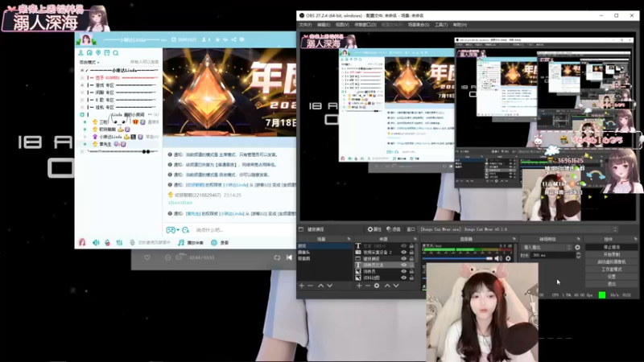The height and width of the screenshot is (362, 644).
Task: Select the first scene in OBS scenes list
Action: point(324,246)
